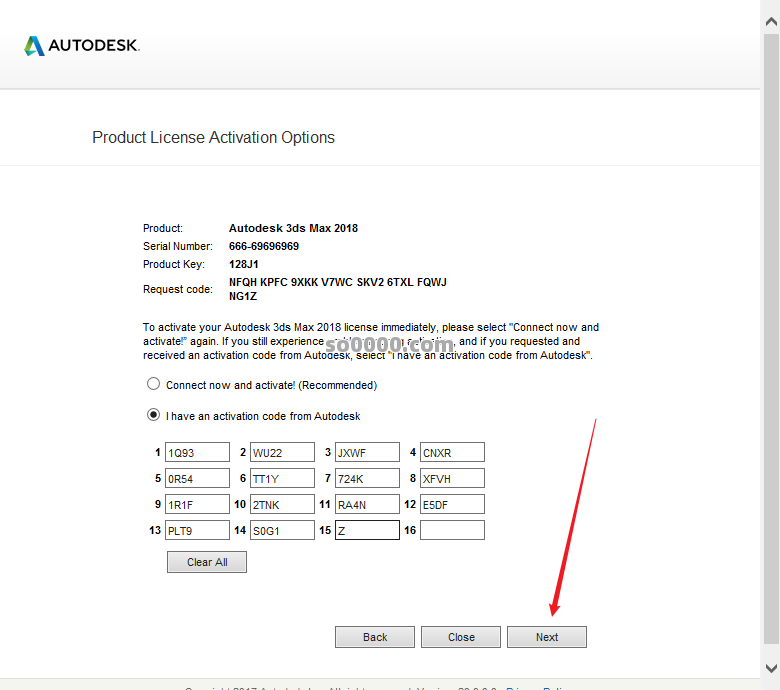Select activation field 11 showing RA4N
The height and width of the screenshot is (690, 780).
pyautogui.click(x=367, y=505)
